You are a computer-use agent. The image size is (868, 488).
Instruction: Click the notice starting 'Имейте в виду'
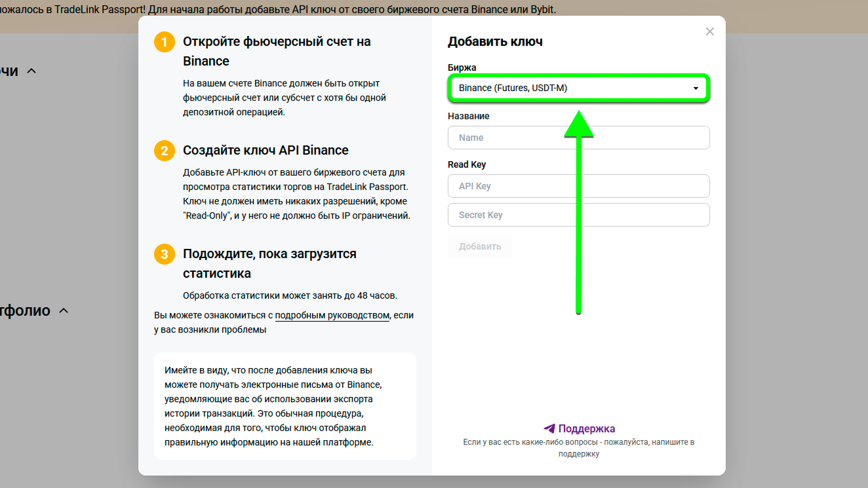click(285, 406)
